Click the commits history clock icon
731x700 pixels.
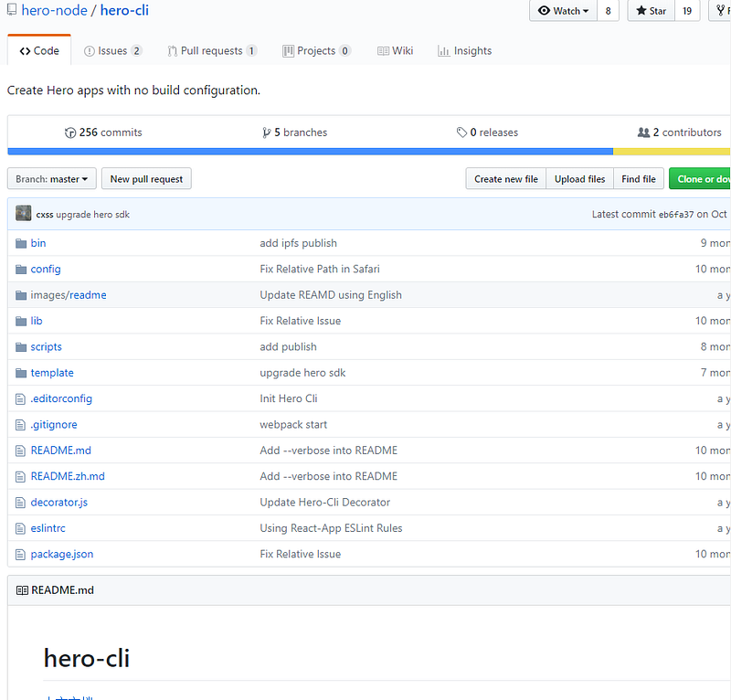tap(70, 133)
